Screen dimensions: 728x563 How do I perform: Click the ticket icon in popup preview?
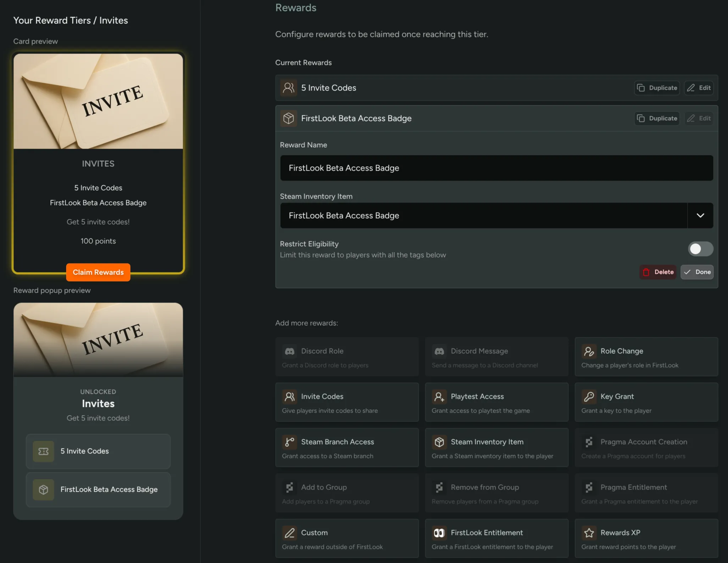point(43,451)
